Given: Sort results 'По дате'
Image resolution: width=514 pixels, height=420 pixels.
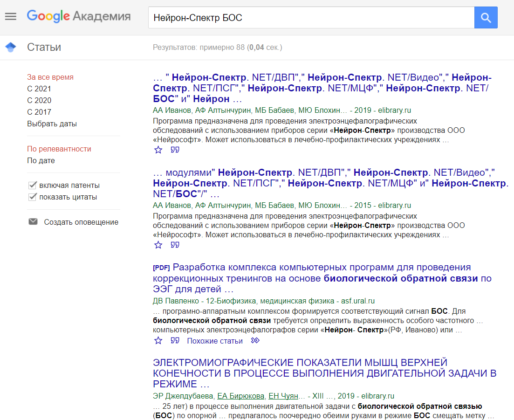Looking at the screenshot, I should point(41,161).
